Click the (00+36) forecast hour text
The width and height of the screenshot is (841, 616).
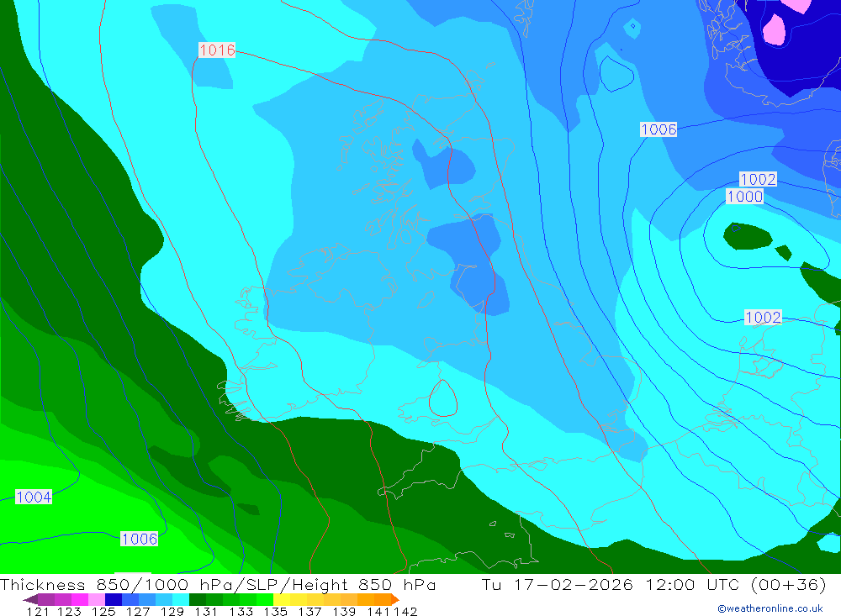point(789,584)
